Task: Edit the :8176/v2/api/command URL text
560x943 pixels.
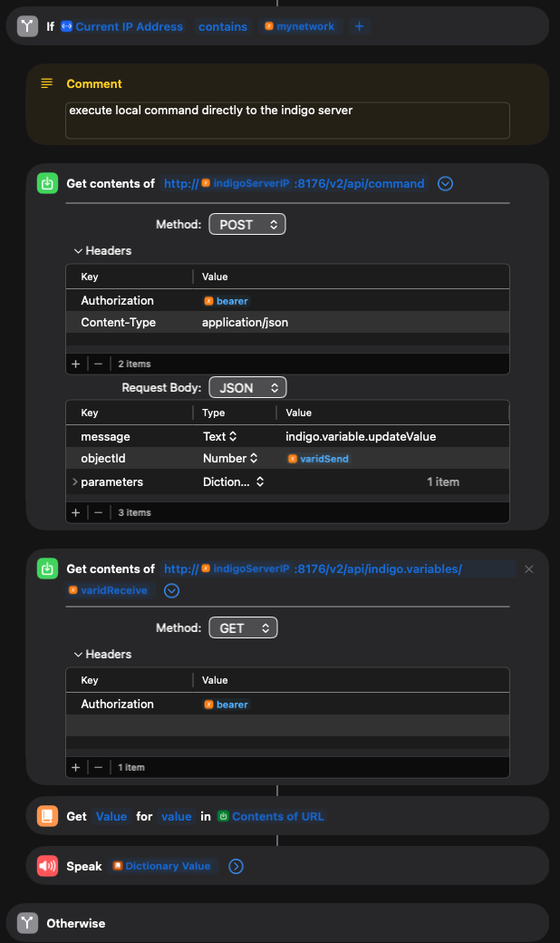Action: 360,183
